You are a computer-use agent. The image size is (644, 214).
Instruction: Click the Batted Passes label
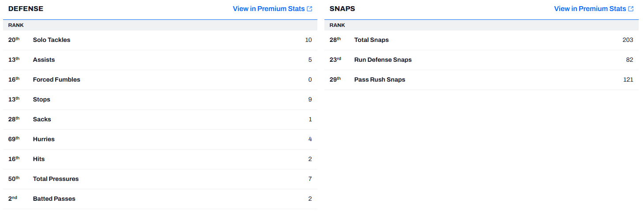coord(54,199)
